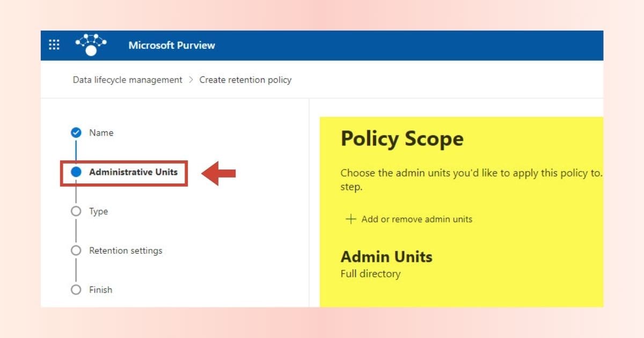Click the red arrow pointing at Administrative Units
This screenshot has height=338, width=644.
pyautogui.click(x=219, y=173)
